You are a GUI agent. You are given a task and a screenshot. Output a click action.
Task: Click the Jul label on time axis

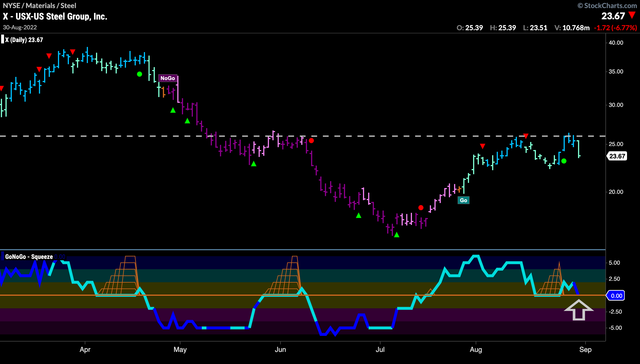point(380,349)
